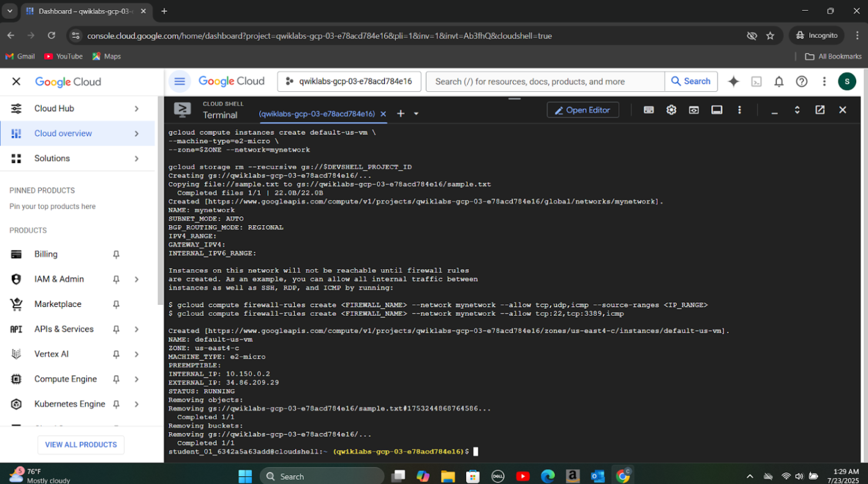868x484 pixels.
Task: Pin the Billing product
Action: click(x=116, y=255)
